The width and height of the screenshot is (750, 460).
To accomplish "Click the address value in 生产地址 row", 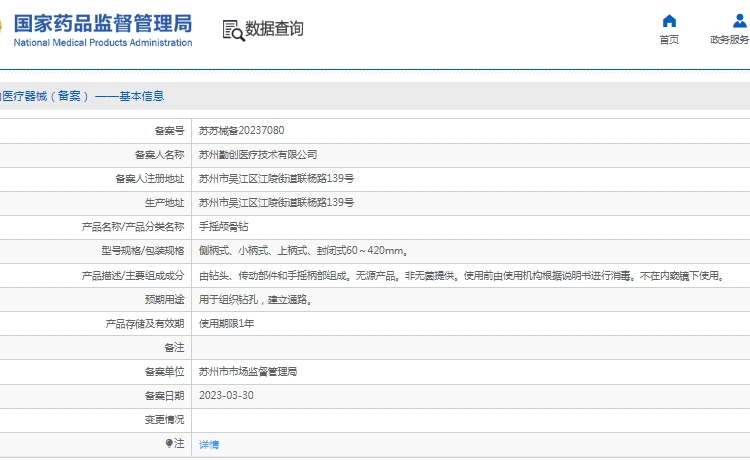I will pyautogui.click(x=276, y=203).
